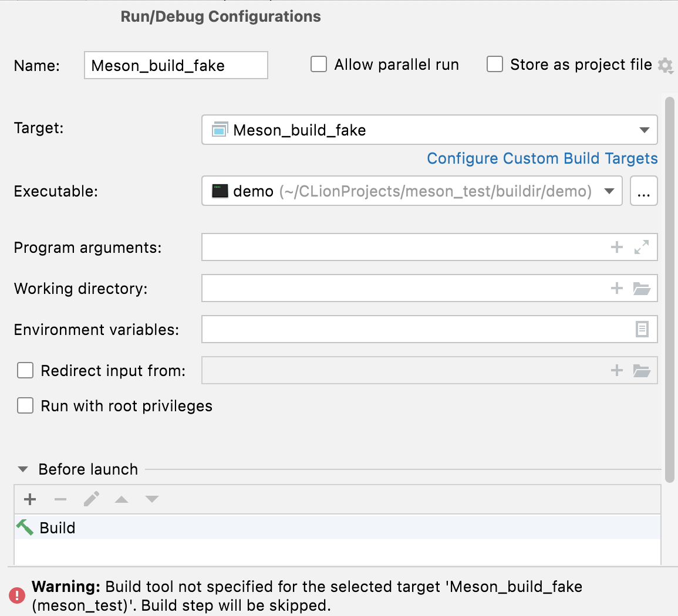Insert macro into Program arguments field
Viewport: 678px width, 616px height.
pos(616,247)
